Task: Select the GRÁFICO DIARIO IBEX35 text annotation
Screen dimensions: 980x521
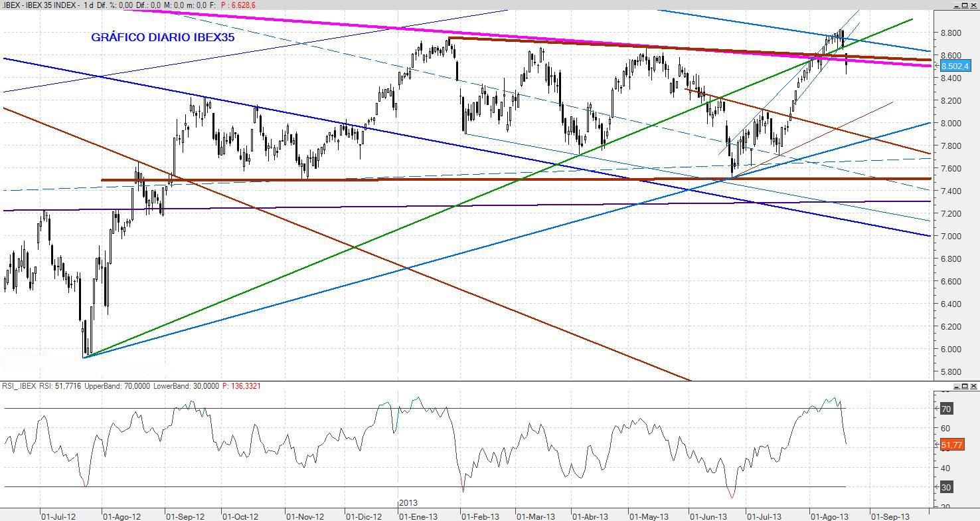Action: [x=163, y=37]
